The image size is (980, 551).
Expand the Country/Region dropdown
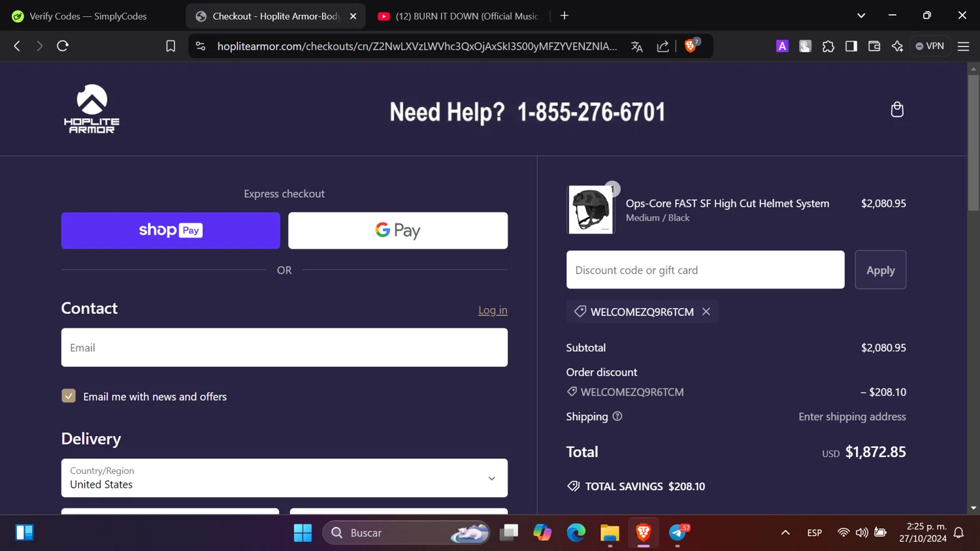pyautogui.click(x=284, y=478)
